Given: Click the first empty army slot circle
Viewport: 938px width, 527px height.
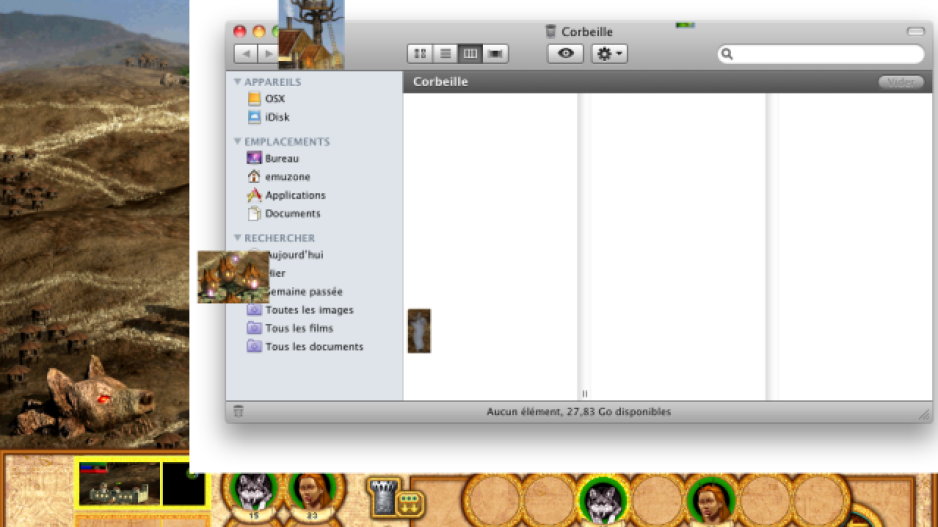Looking at the screenshot, I should (x=494, y=501).
